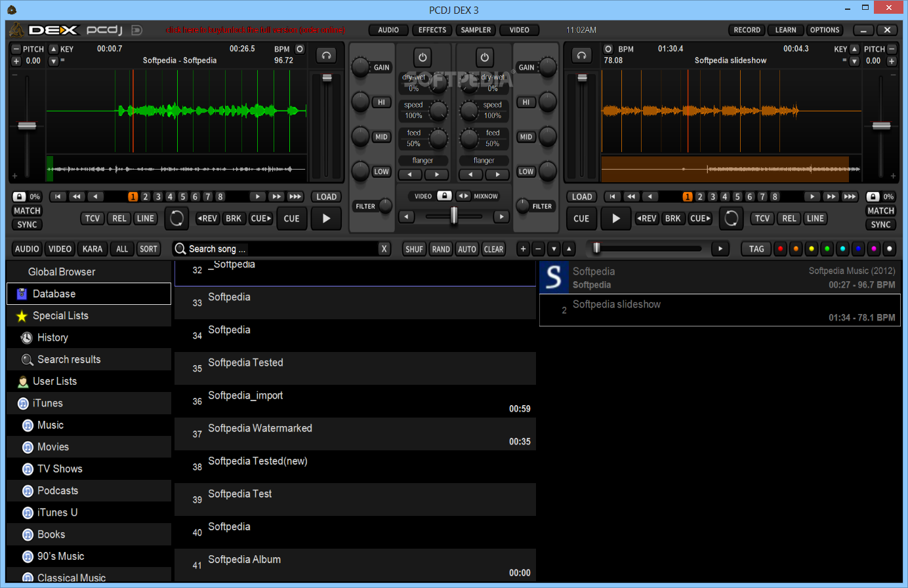Lower the right deck key
Viewport: 908px width, 588px height.
pos(854,61)
